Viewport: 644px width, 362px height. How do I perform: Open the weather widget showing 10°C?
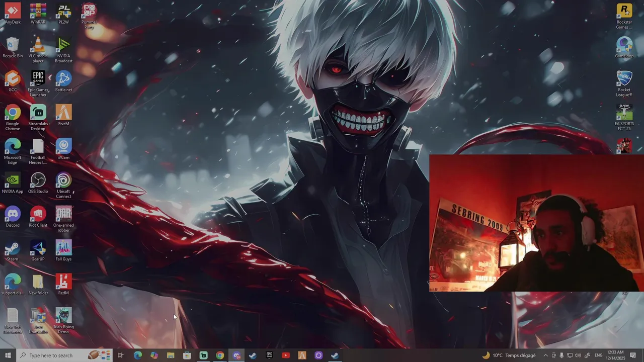coord(509,355)
